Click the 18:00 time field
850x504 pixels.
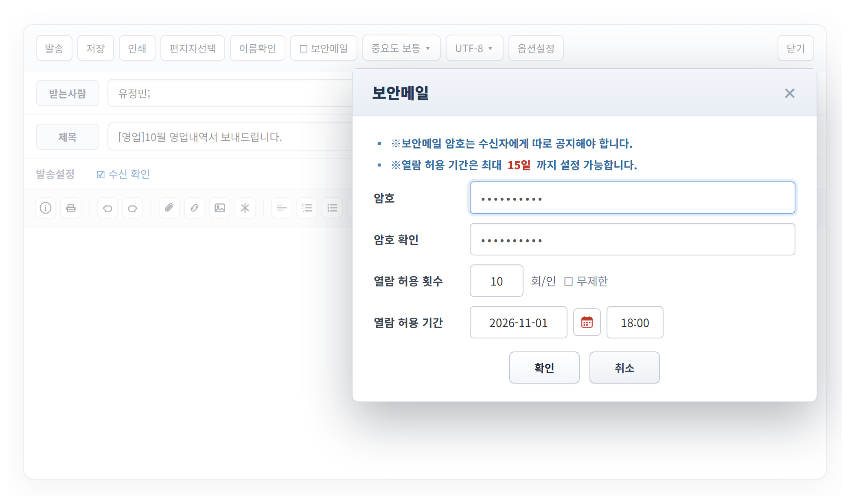635,323
